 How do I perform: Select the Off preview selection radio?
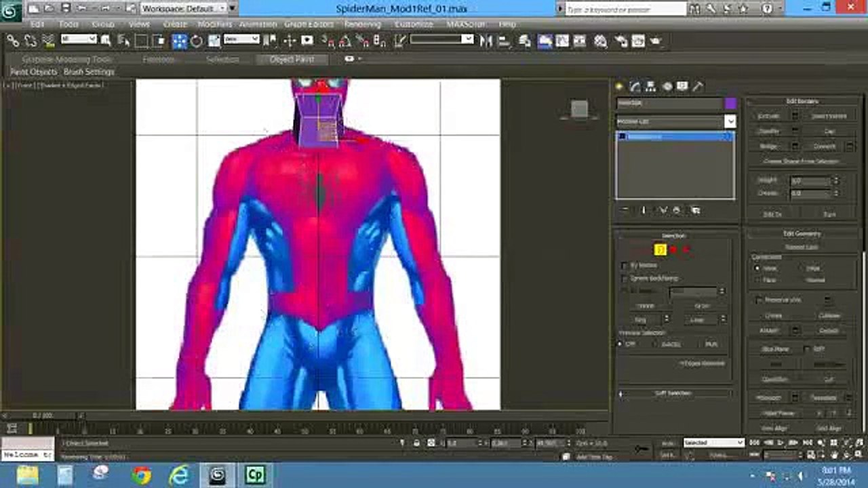620,344
